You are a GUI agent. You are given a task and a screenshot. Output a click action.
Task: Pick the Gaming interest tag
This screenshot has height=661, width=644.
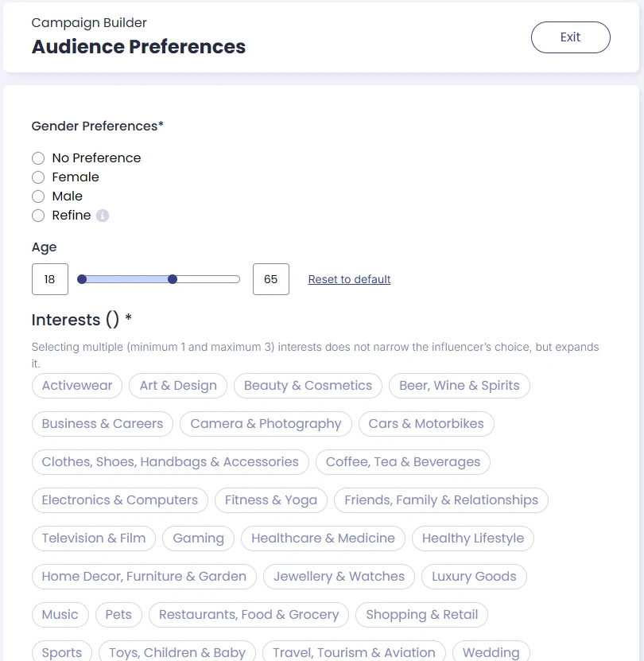[199, 539]
